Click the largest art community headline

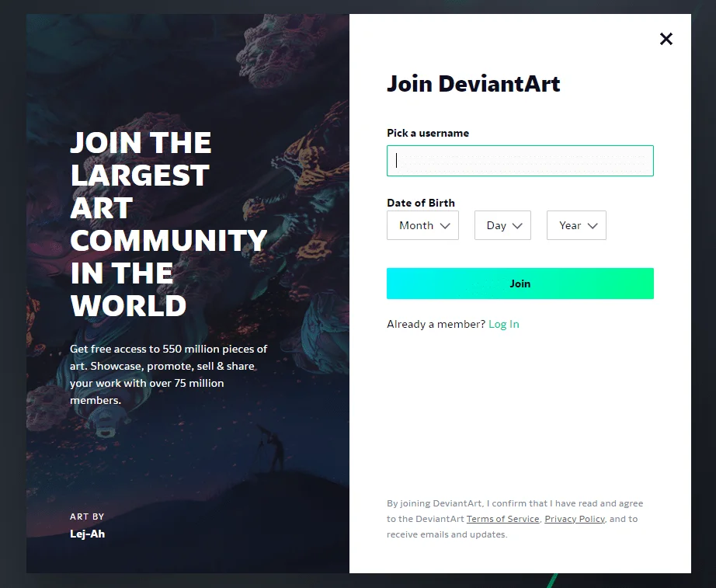click(169, 224)
